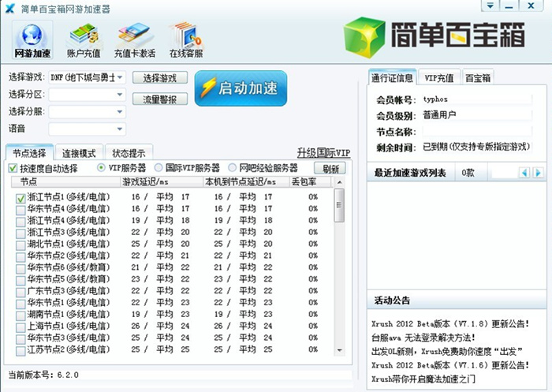Viewport: 552px width, 392px height.
Task: Select the 华东节点5(多线/教育) row
Action: [173, 279]
